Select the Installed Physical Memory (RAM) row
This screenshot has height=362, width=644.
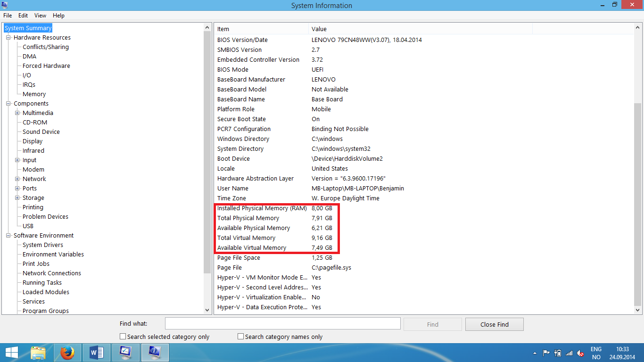click(x=424, y=208)
